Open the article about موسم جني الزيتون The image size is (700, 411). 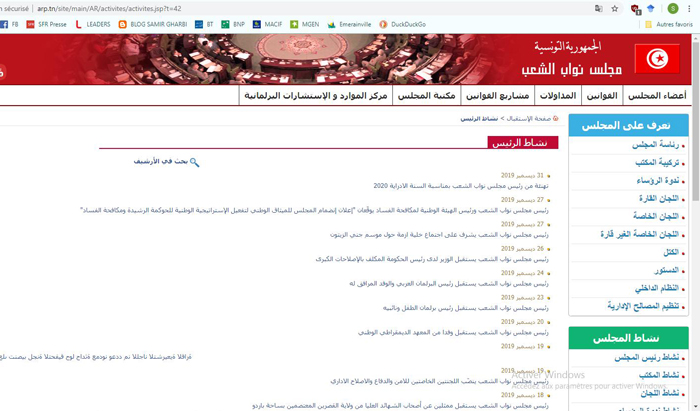(x=439, y=235)
